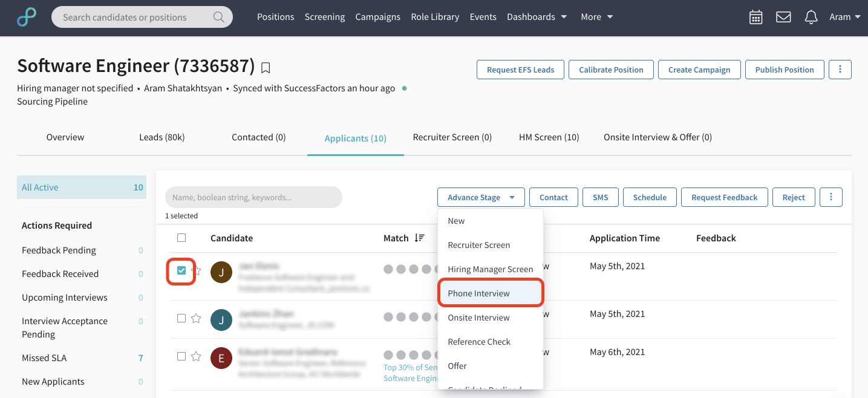
Task: Switch to the HM Screen (10) tab
Action: (549, 137)
